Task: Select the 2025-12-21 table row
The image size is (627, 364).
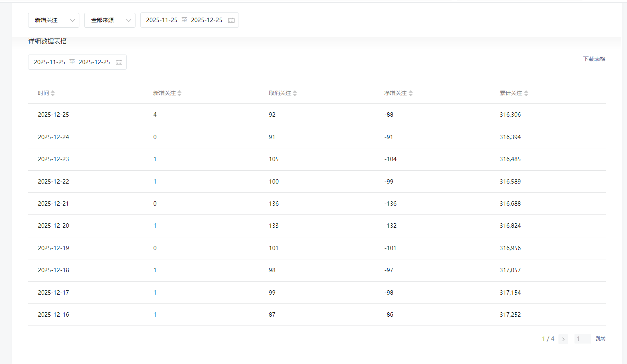Action: (53, 204)
